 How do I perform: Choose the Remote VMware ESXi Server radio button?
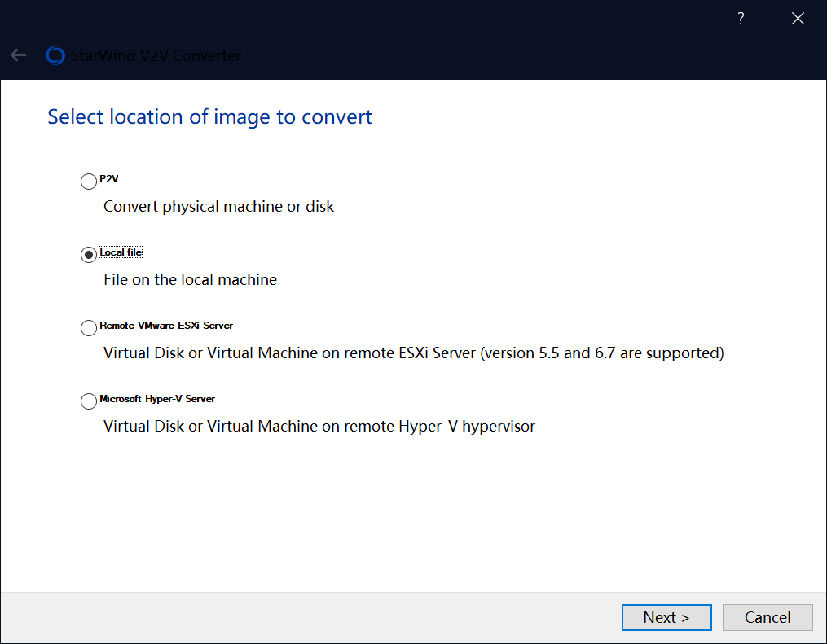(x=89, y=328)
